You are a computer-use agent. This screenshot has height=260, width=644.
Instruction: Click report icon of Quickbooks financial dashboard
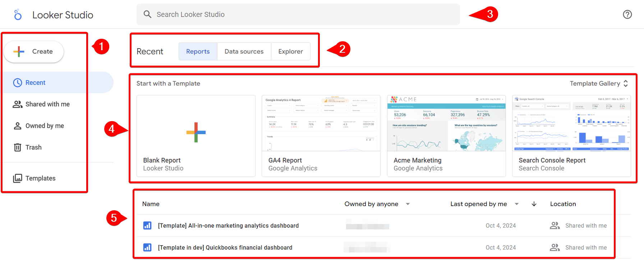tap(147, 247)
